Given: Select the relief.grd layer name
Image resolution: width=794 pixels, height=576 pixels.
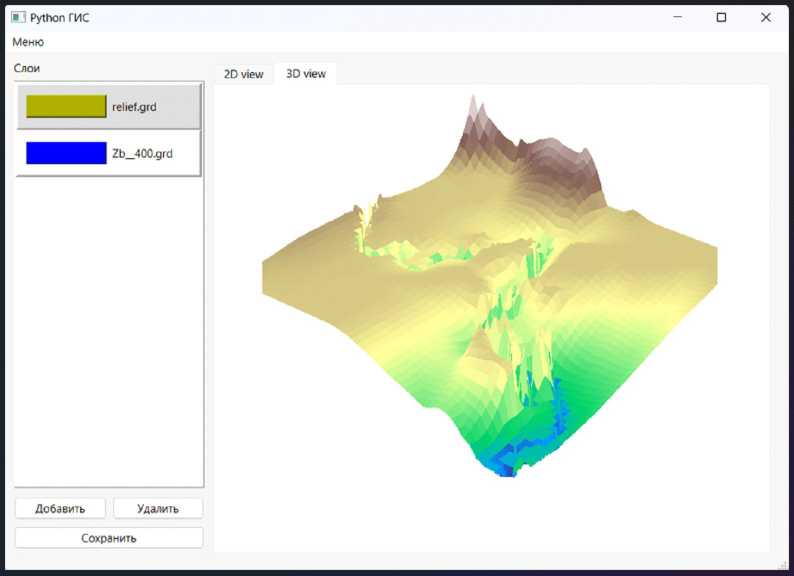Looking at the screenshot, I should pyautogui.click(x=134, y=107).
